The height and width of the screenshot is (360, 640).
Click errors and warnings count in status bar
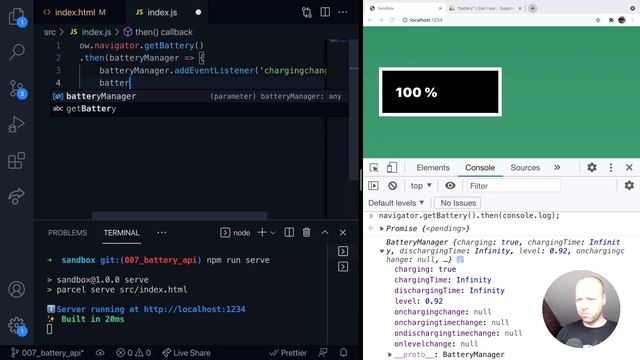point(133,353)
